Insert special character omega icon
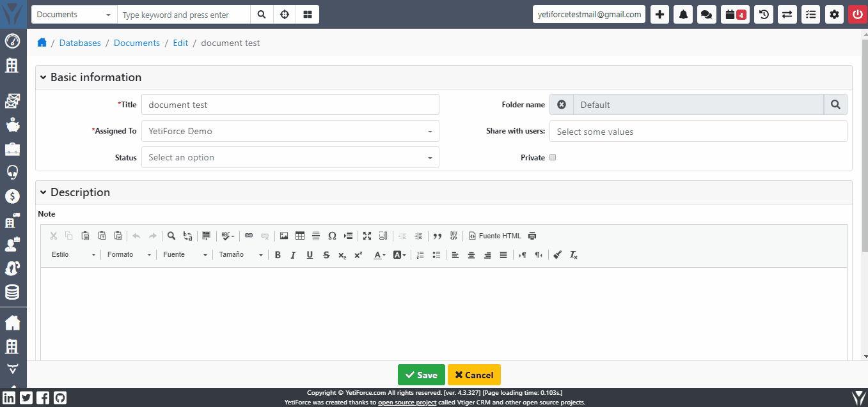Viewport: 868px width, 407px height. (332, 236)
